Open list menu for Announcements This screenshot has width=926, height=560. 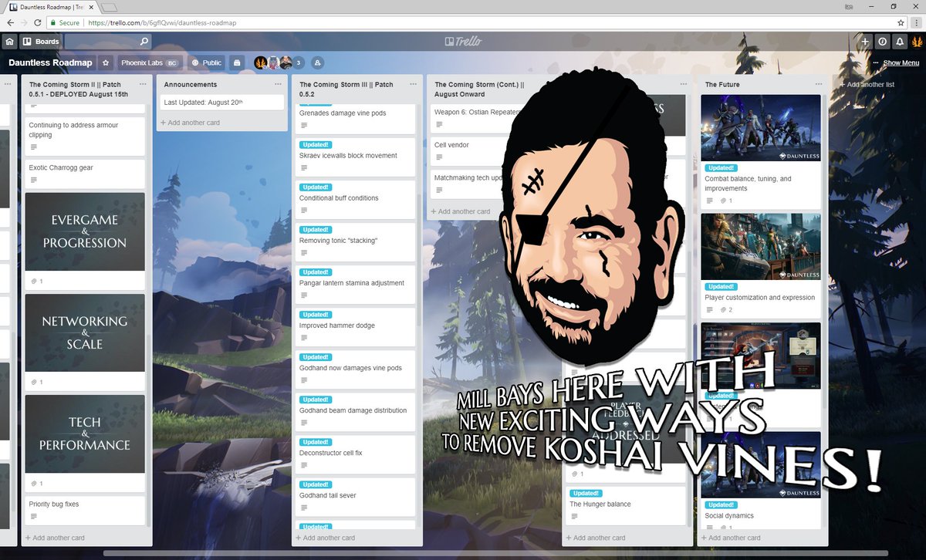[x=278, y=84]
